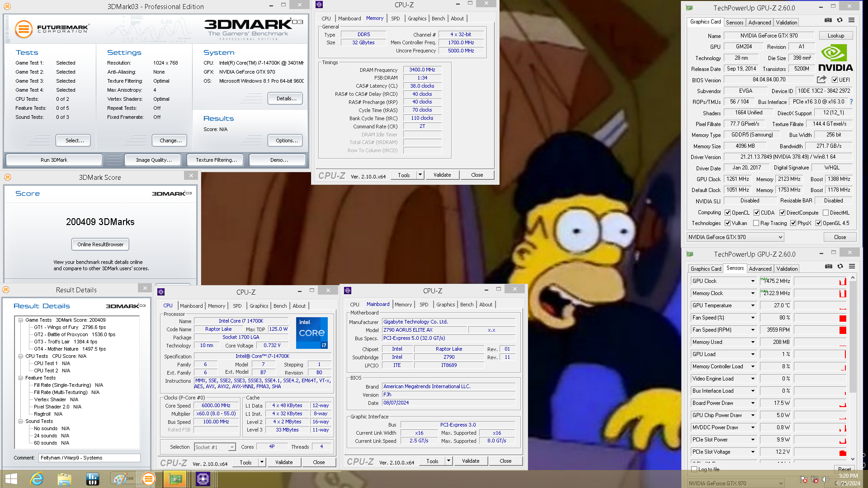Viewport: 868px width, 488px height.
Task: Click the volume speaker tray icon
Action: click(x=825, y=479)
